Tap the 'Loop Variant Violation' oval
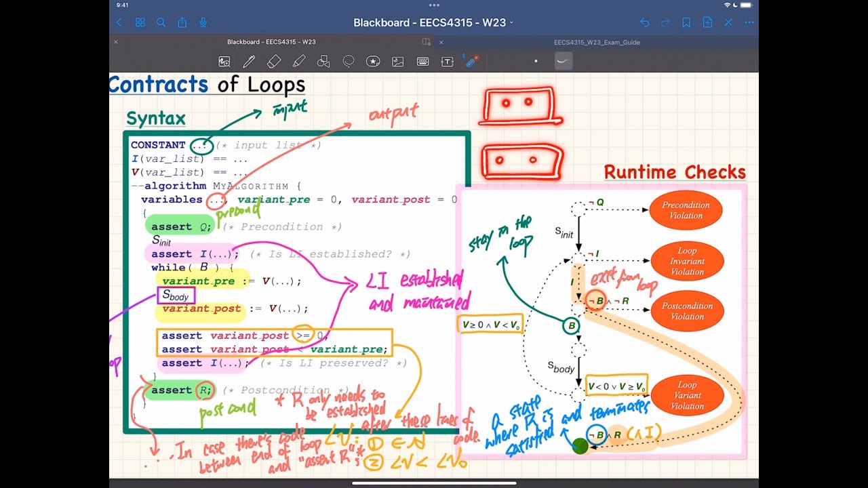 point(687,395)
